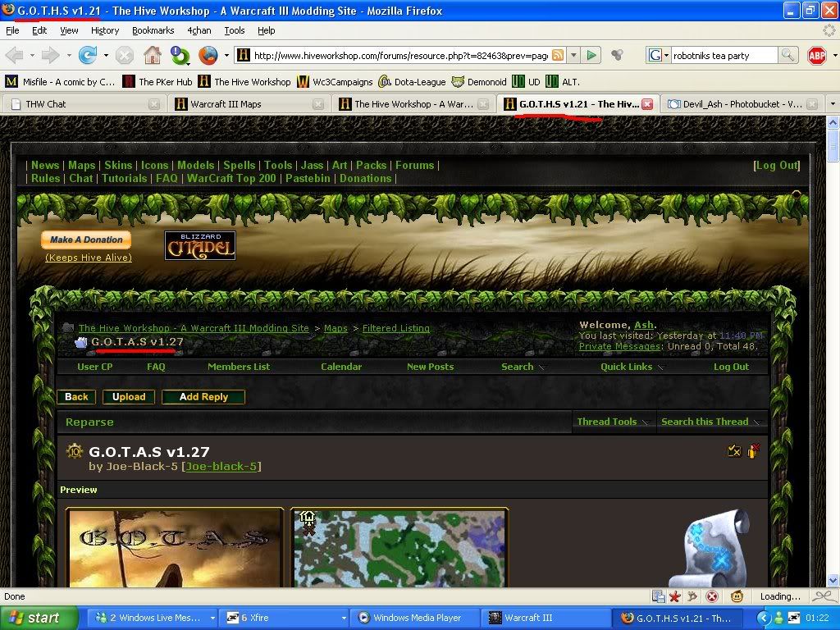Open the History menu
The image size is (840, 630).
pyautogui.click(x=105, y=30)
